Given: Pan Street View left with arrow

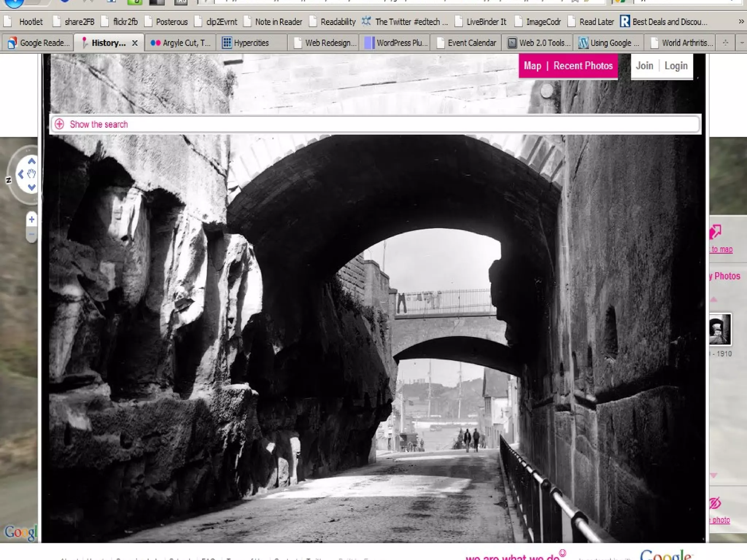Looking at the screenshot, I should [21, 174].
